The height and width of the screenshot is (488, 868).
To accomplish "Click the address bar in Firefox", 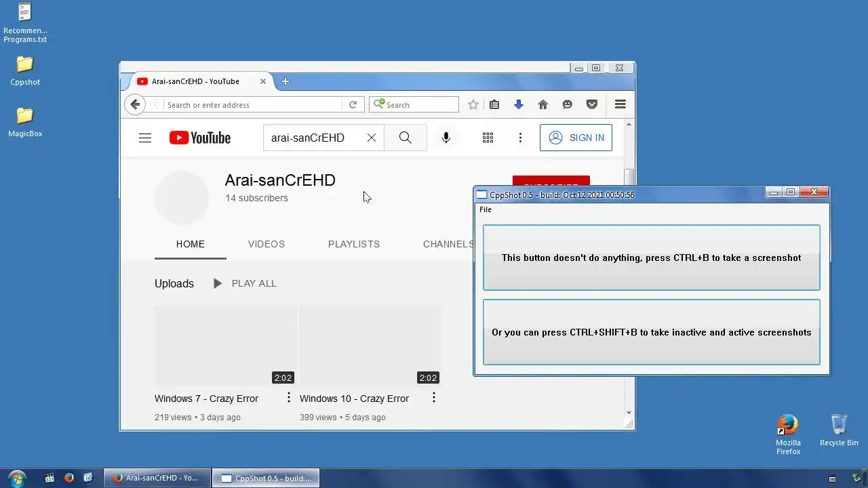I will click(x=253, y=104).
